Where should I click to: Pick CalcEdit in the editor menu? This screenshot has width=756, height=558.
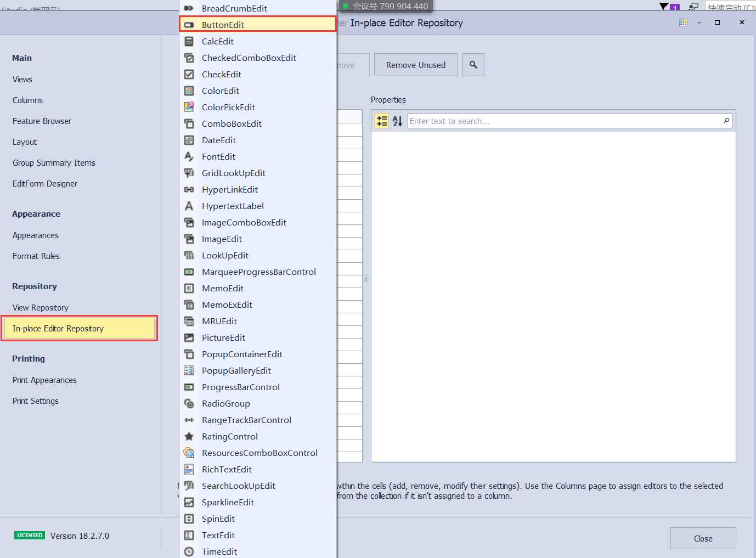point(258,41)
